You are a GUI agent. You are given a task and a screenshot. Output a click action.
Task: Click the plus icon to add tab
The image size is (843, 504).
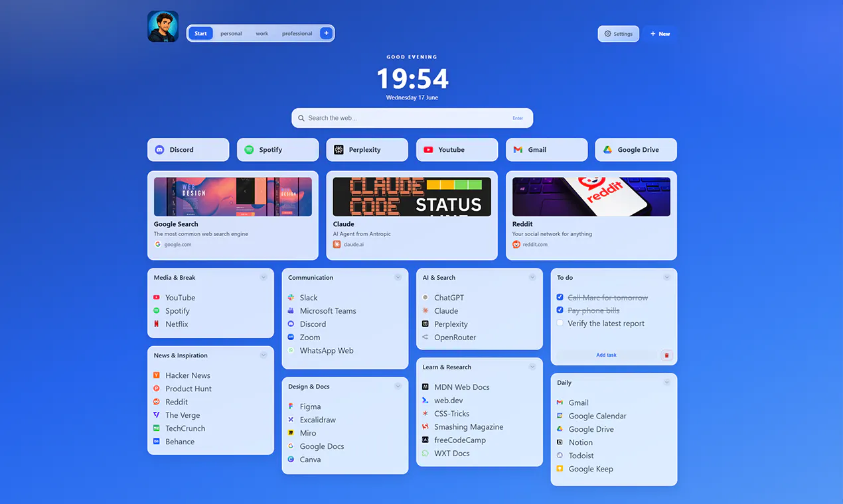[326, 33]
